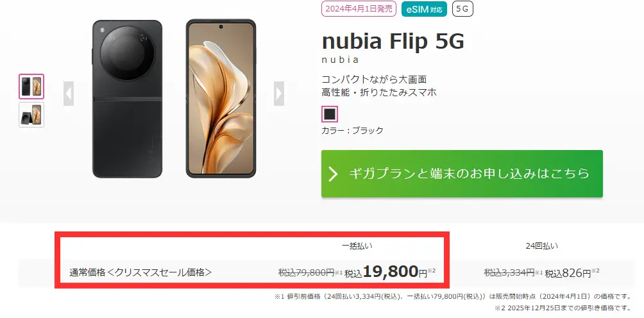644x318 pixels.
Task: Apply via the green ギガプランと端末のお申し込みはこちら button
Action: click(x=462, y=174)
